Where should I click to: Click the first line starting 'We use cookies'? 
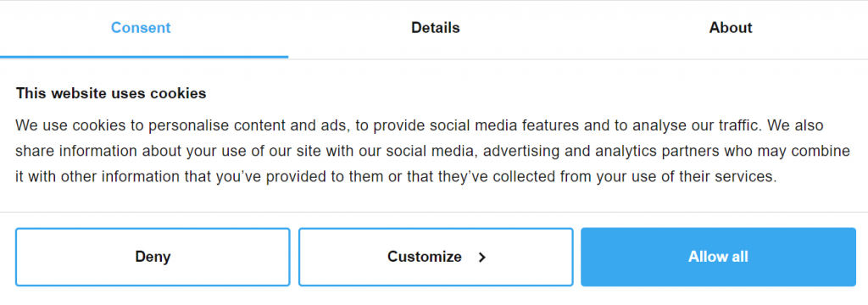(419, 125)
